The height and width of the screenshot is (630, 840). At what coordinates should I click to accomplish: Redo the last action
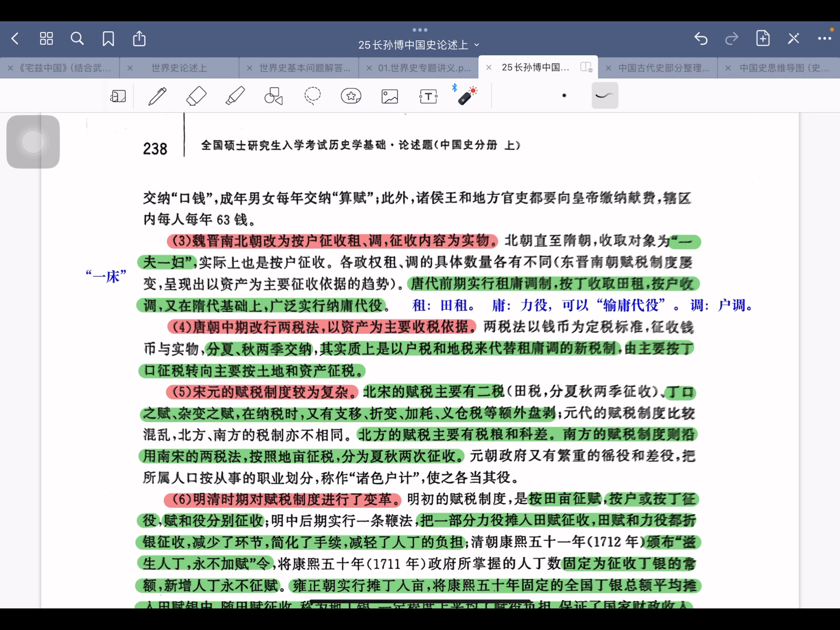[732, 38]
